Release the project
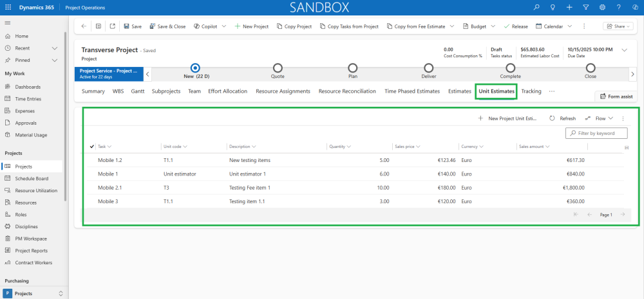 pyautogui.click(x=516, y=26)
